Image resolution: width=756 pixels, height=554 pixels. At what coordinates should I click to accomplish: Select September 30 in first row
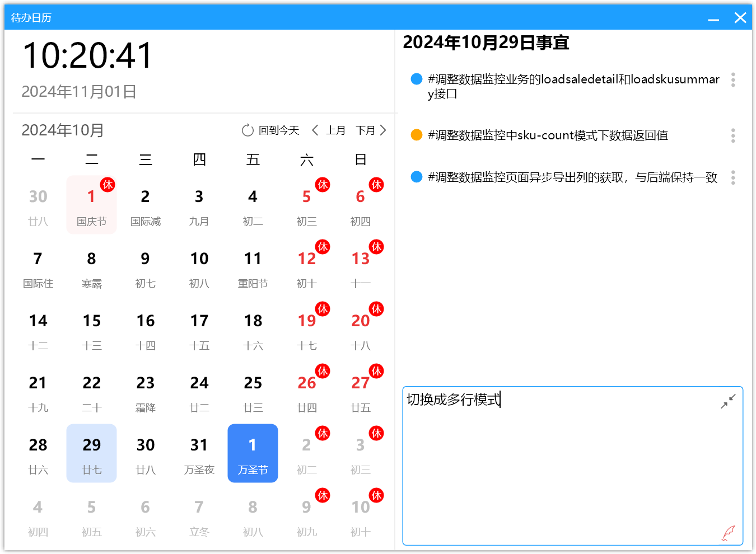pyautogui.click(x=38, y=205)
